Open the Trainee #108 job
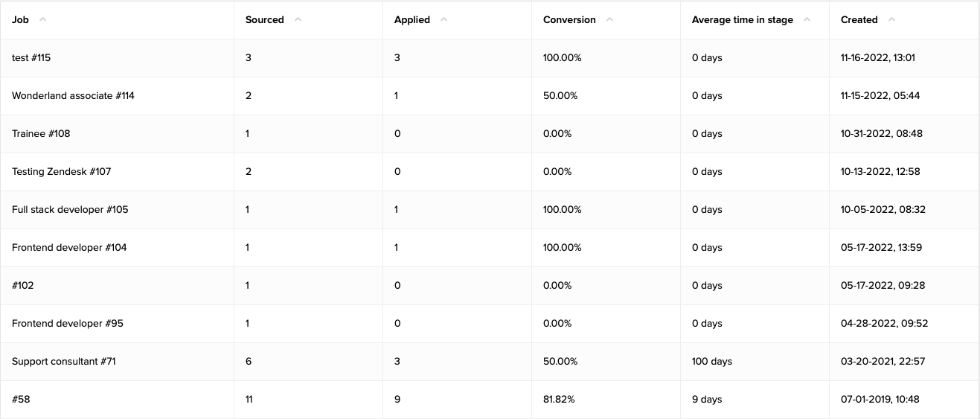 (41, 134)
